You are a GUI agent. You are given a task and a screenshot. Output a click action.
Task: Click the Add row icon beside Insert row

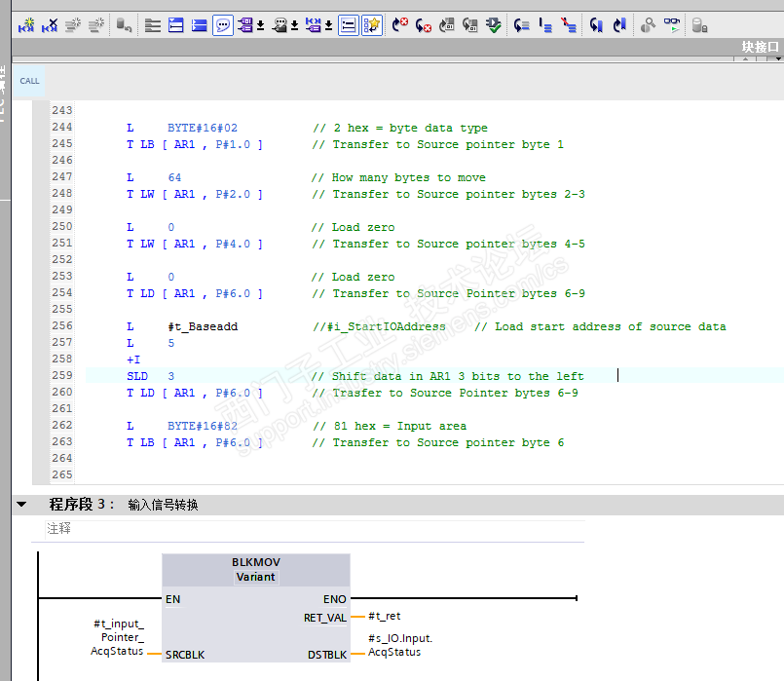96,25
